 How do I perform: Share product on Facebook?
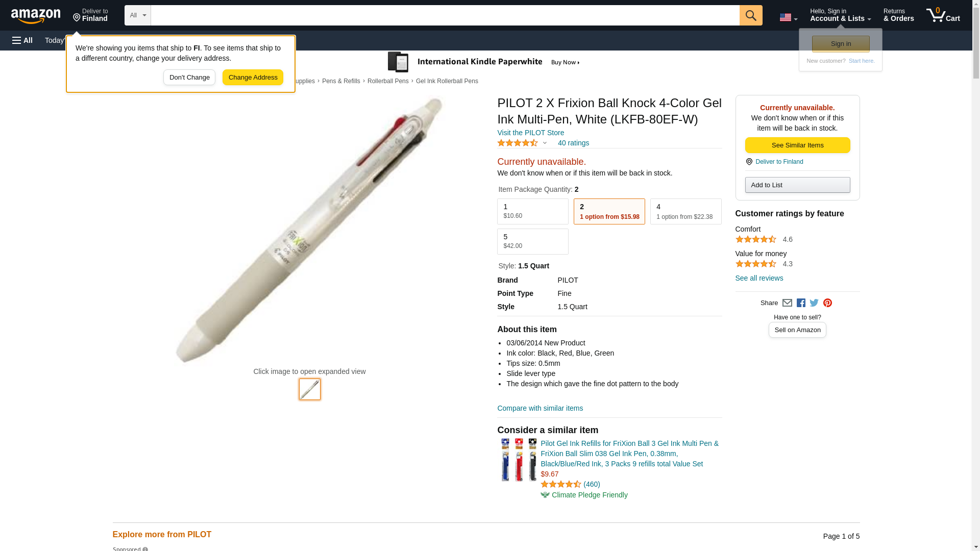801,303
